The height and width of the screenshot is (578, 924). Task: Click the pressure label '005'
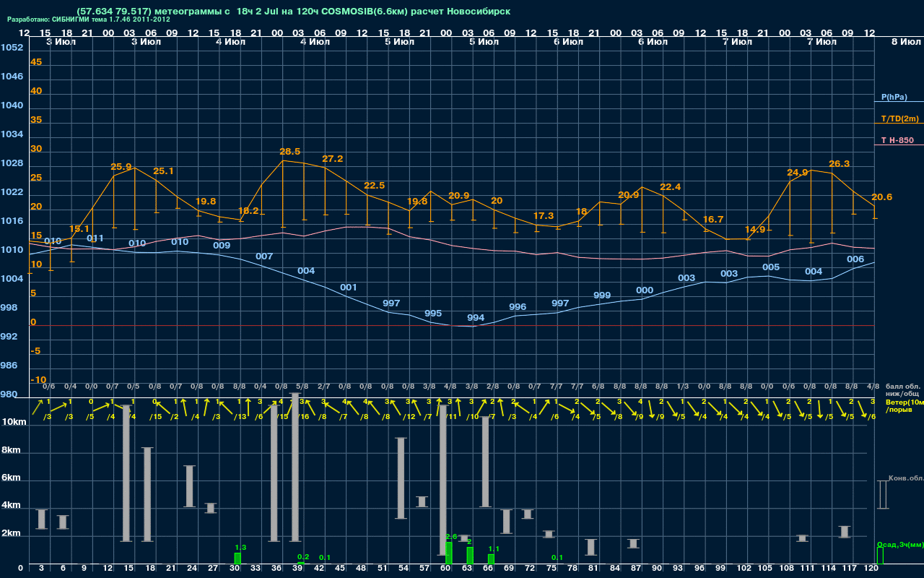771,267
